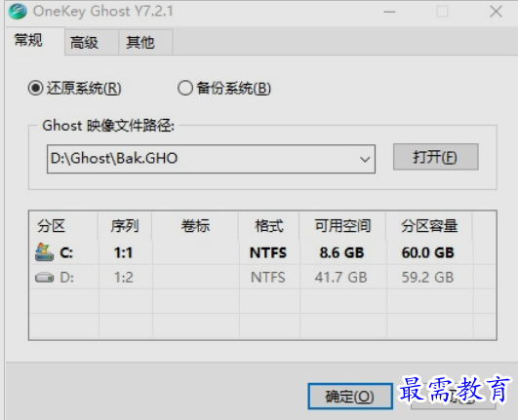The height and width of the screenshot is (420, 518).
Task: Confirm with the 确定(O) button
Action: coord(350,397)
